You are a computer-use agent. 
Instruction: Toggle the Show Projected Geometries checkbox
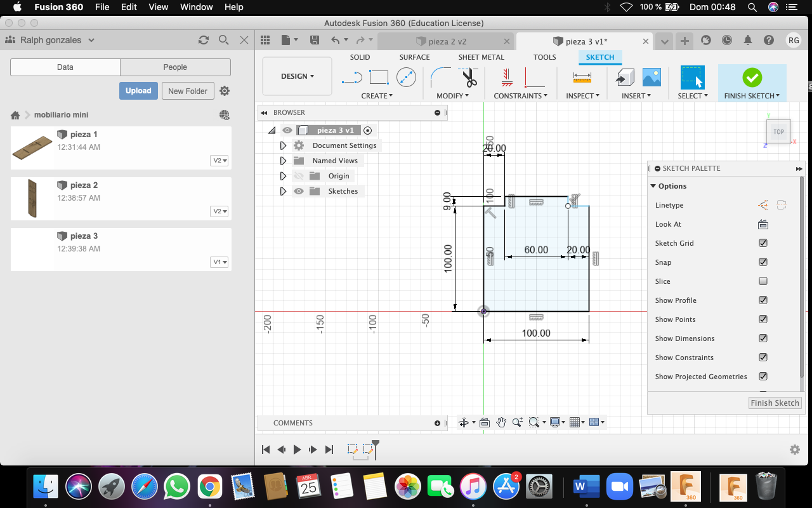pyautogui.click(x=763, y=377)
